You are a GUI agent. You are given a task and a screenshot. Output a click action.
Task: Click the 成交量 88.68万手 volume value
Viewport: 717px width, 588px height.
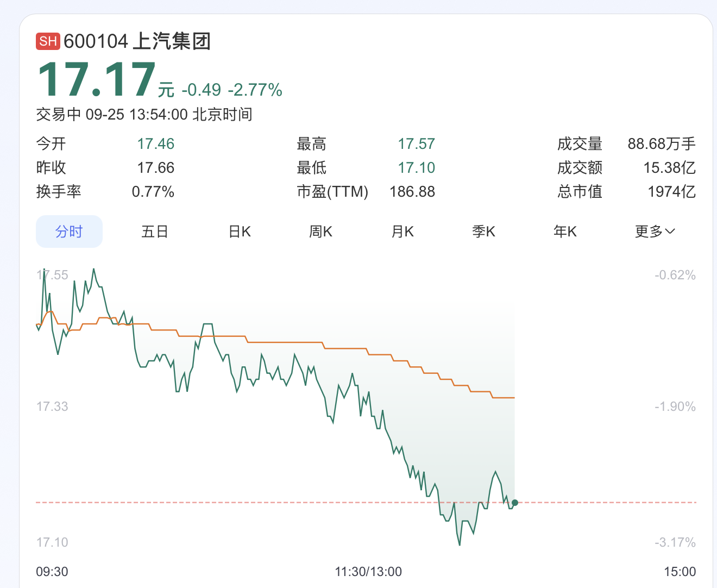click(661, 144)
